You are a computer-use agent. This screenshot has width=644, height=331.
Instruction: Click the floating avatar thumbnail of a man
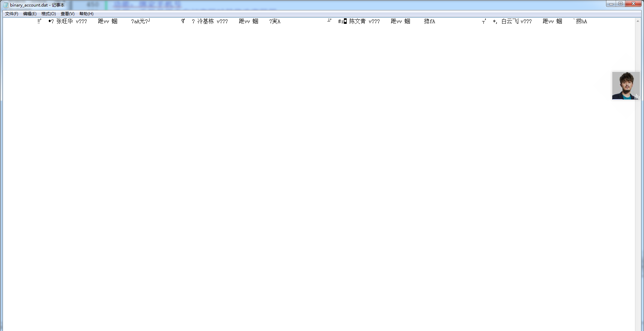click(626, 86)
